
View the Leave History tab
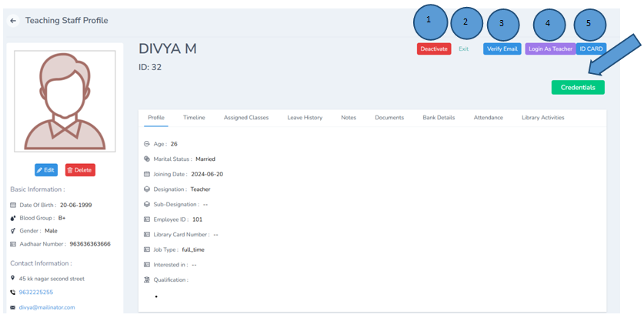pyautogui.click(x=305, y=118)
